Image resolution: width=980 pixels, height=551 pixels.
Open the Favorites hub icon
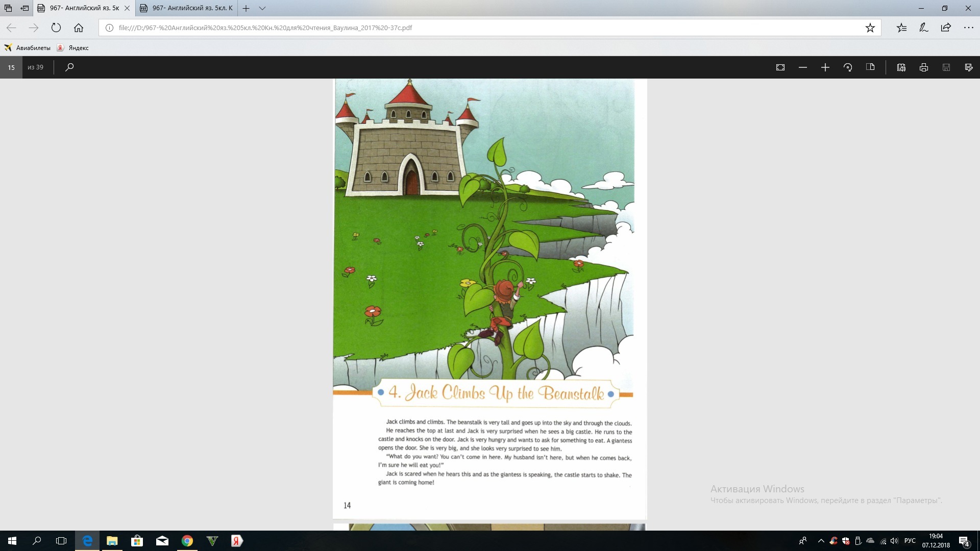pyautogui.click(x=901, y=28)
